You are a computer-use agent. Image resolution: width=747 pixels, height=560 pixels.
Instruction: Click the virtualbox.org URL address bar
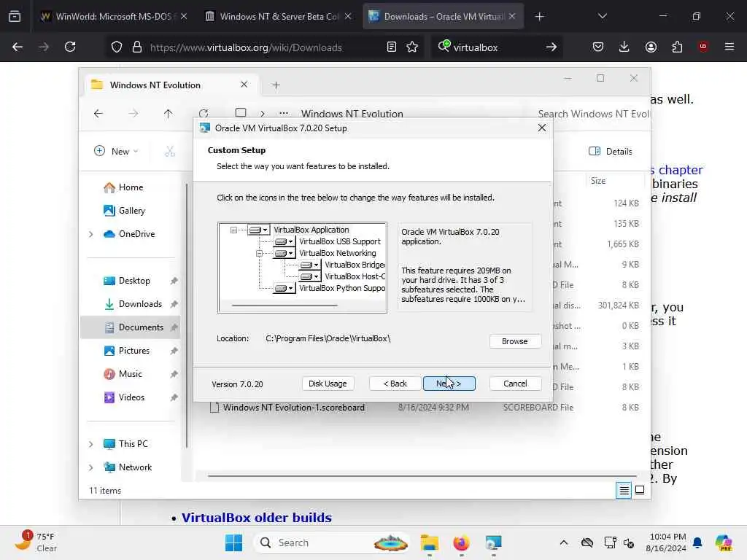click(246, 47)
